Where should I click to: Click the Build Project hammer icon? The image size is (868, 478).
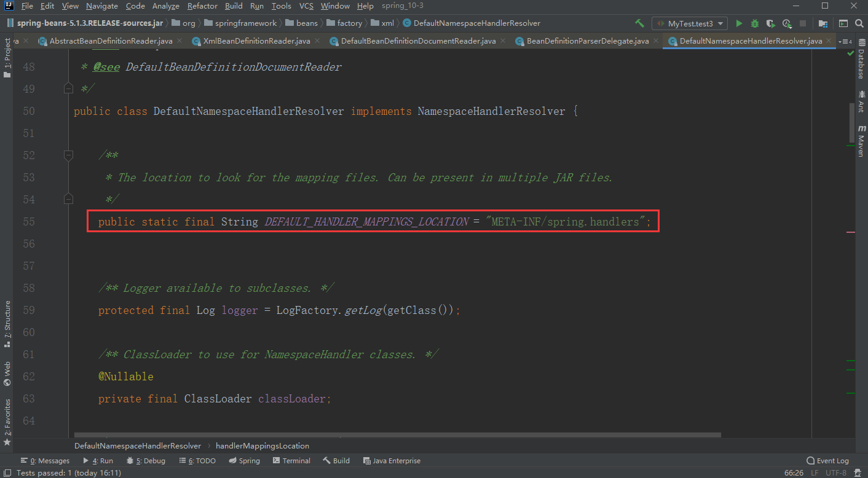click(639, 23)
